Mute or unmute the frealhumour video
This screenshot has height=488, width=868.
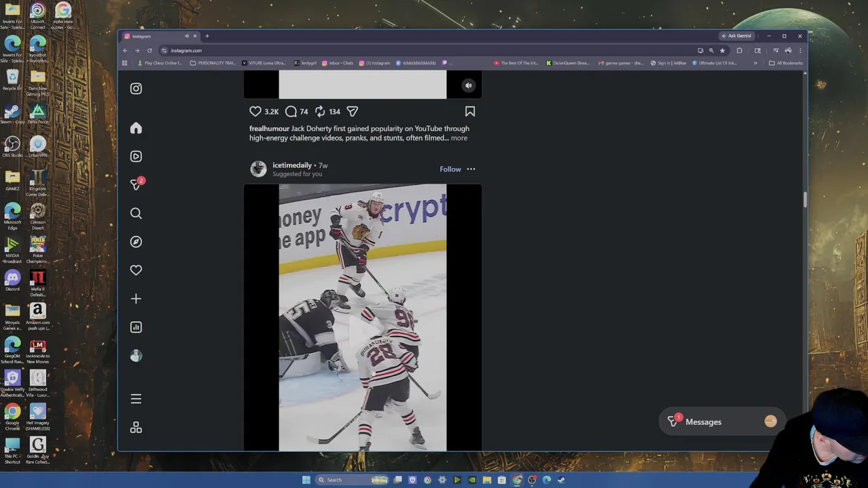(x=468, y=85)
